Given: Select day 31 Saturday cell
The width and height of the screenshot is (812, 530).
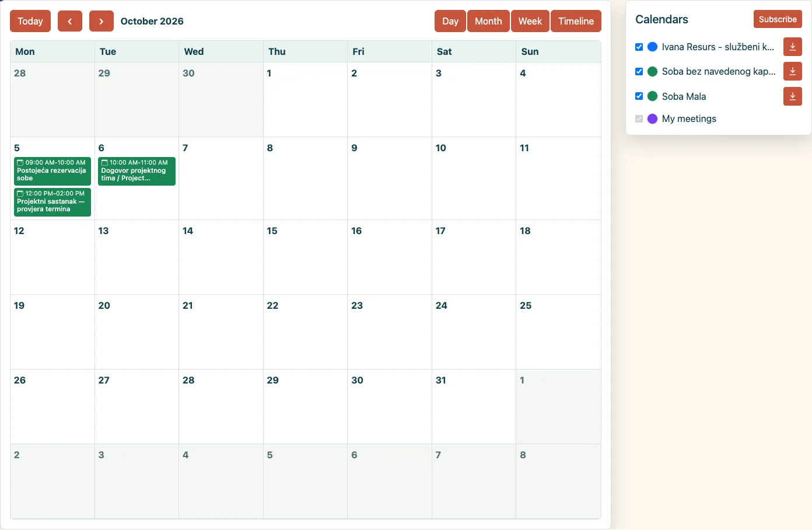Looking at the screenshot, I should coord(474,406).
